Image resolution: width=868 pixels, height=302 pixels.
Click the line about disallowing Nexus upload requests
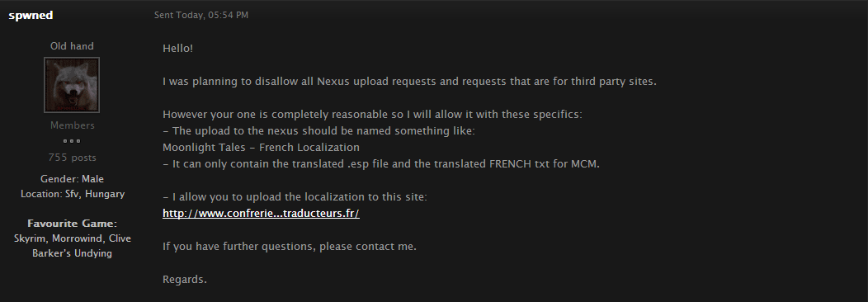coord(409,82)
